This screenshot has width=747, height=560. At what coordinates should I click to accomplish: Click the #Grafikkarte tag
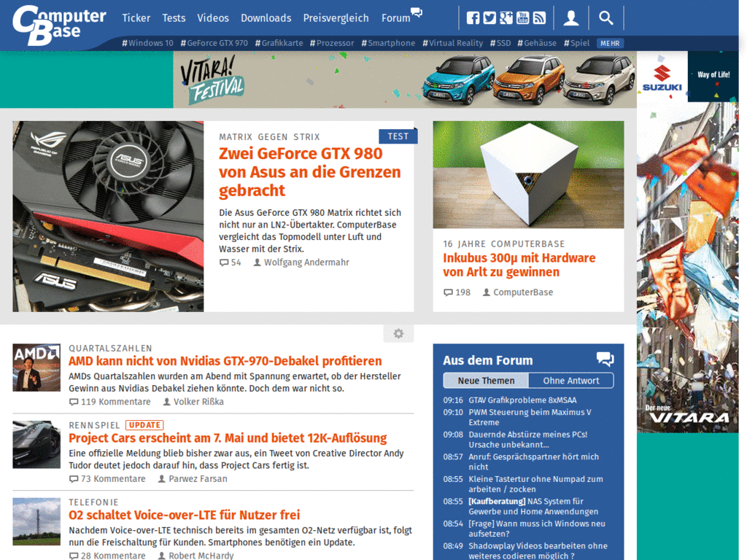click(x=279, y=43)
